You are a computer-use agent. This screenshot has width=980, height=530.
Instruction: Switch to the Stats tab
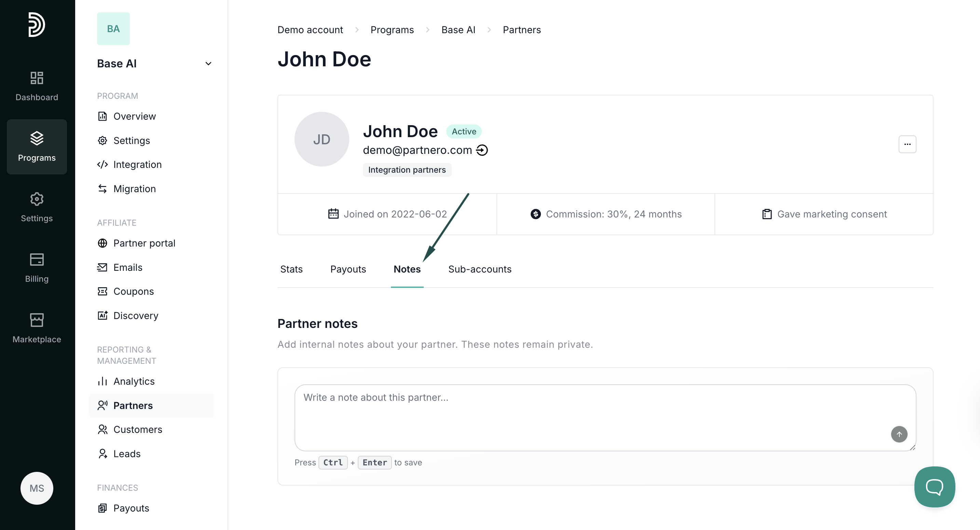[x=291, y=269]
